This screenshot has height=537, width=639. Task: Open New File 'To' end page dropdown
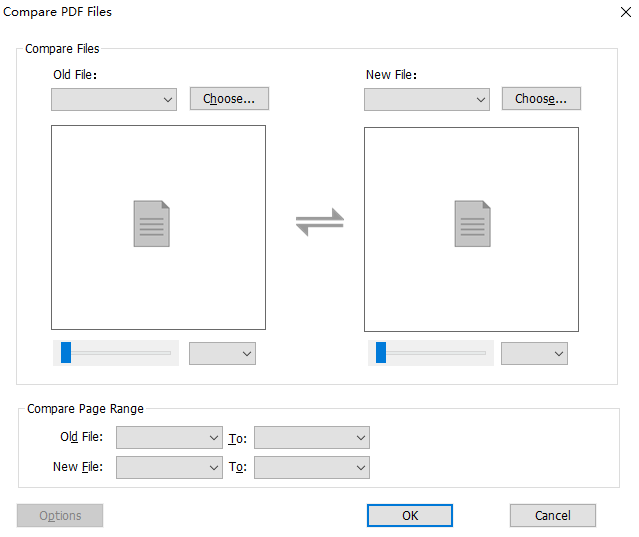311,467
